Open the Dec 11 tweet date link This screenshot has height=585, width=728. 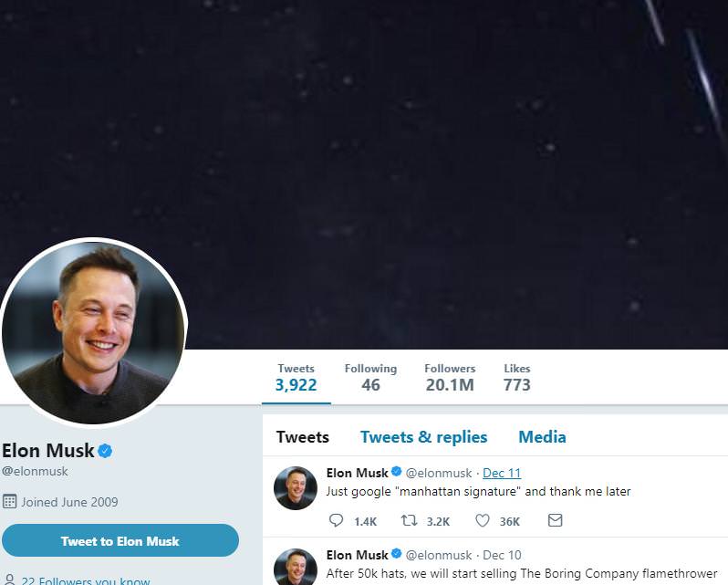(x=502, y=473)
